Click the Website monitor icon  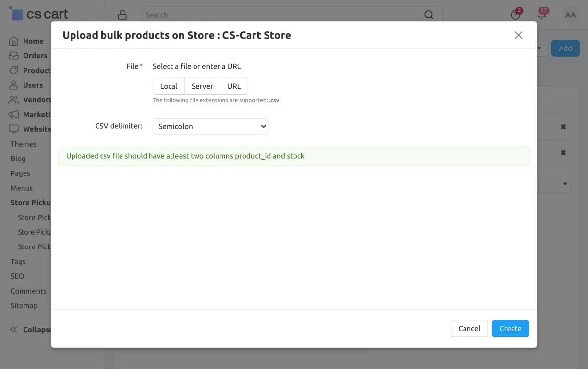(14, 129)
